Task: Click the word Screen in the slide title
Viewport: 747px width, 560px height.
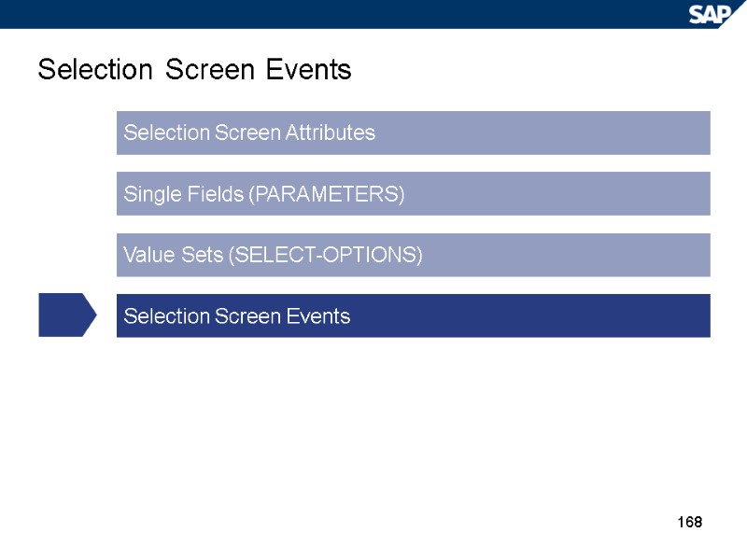Action: tap(208, 70)
